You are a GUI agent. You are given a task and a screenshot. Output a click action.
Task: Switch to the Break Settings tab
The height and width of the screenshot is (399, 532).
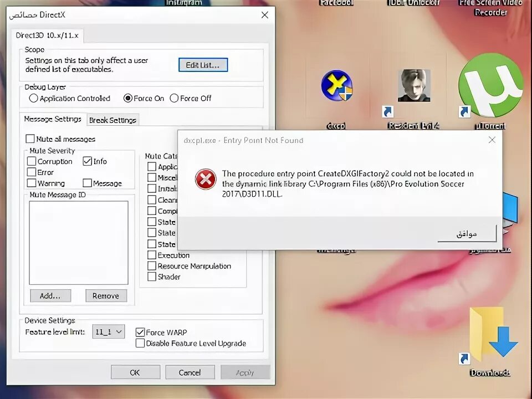point(112,120)
